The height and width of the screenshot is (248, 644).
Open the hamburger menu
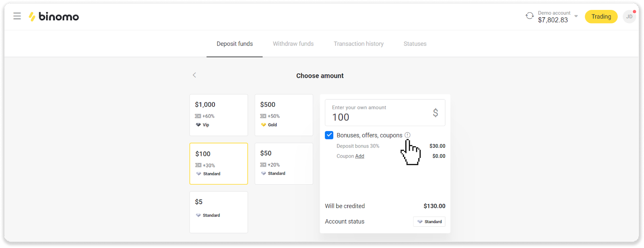(x=17, y=16)
